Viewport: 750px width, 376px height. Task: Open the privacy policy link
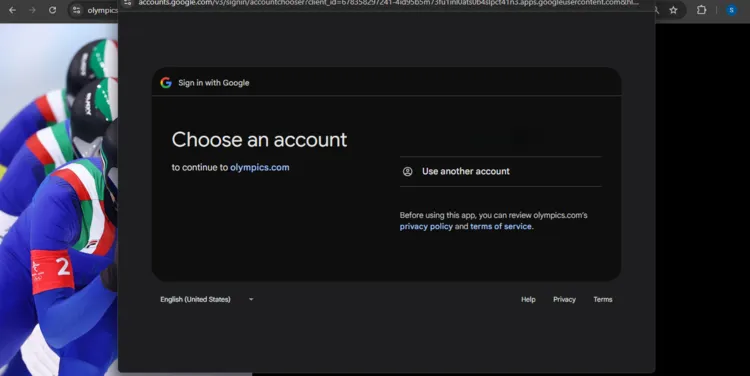[426, 227]
